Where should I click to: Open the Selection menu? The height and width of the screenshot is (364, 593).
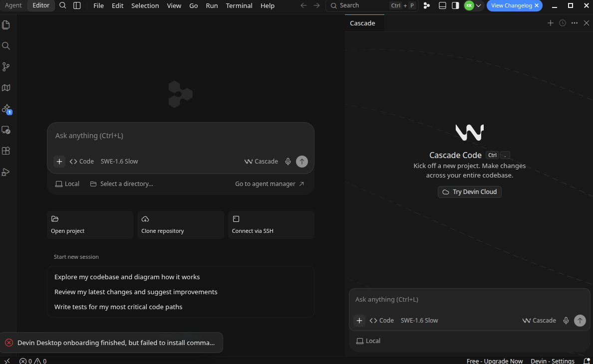(145, 5)
